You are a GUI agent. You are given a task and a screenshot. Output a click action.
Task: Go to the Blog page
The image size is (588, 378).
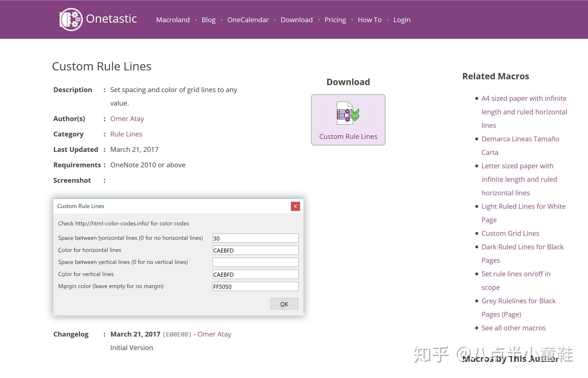[x=208, y=20]
